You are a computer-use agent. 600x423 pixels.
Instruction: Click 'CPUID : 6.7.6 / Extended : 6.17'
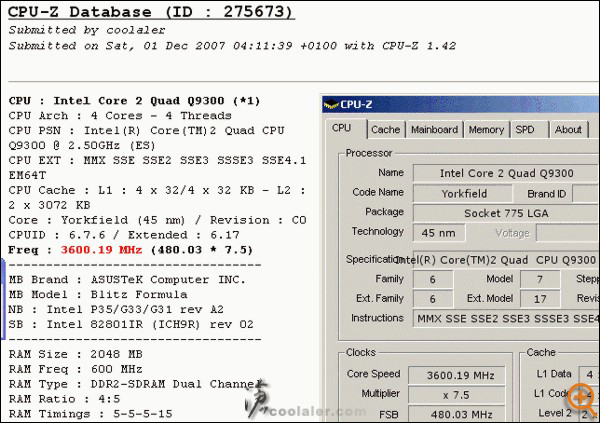[124, 235]
